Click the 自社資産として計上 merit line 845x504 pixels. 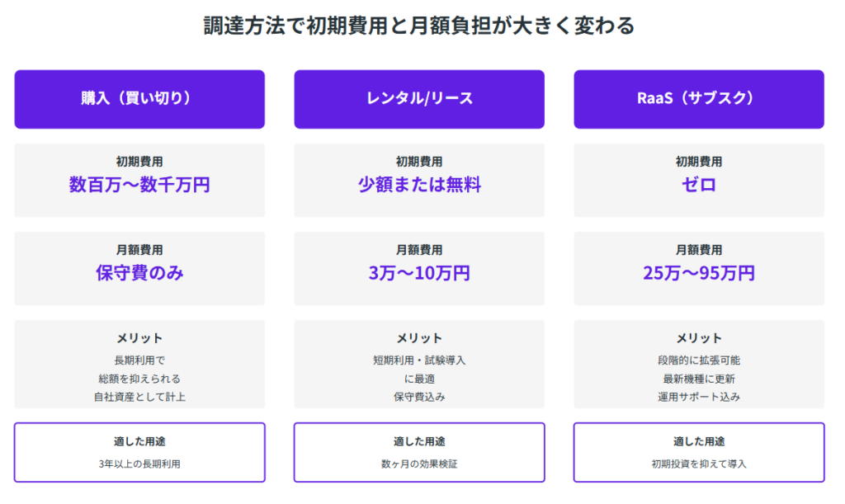pyautogui.click(x=139, y=397)
